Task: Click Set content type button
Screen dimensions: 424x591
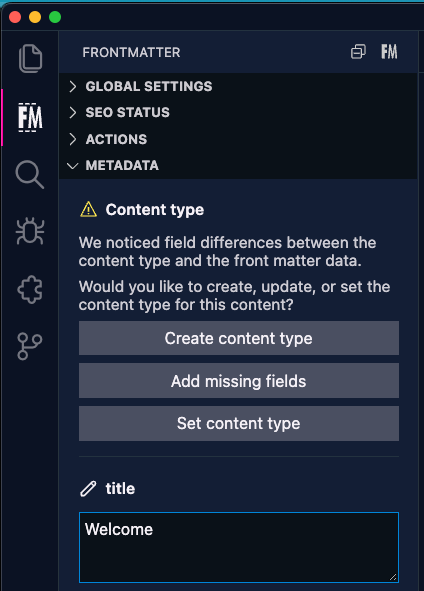Action: click(239, 423)
